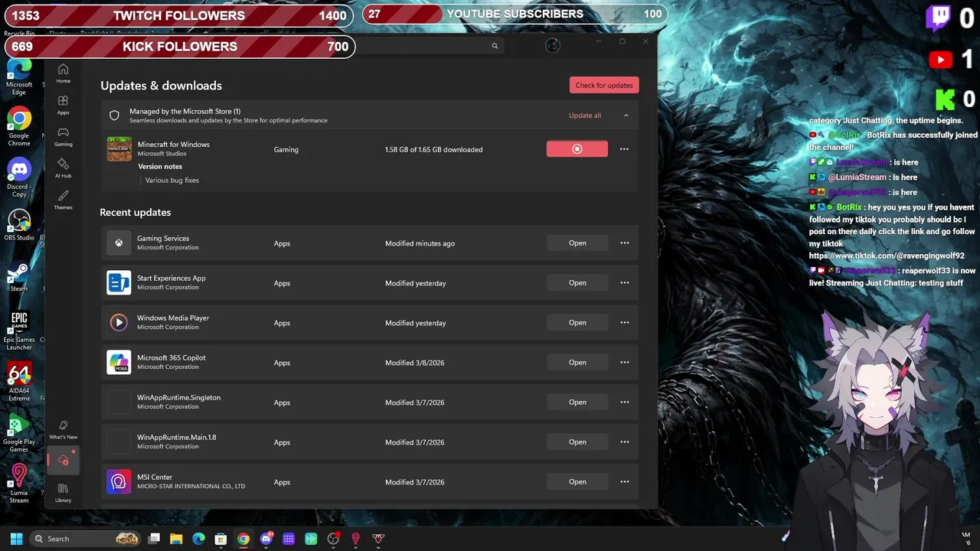Click the tiktok.com link in stream chat
The width and height of the screenshot is (980, 551).
point(887,256)
